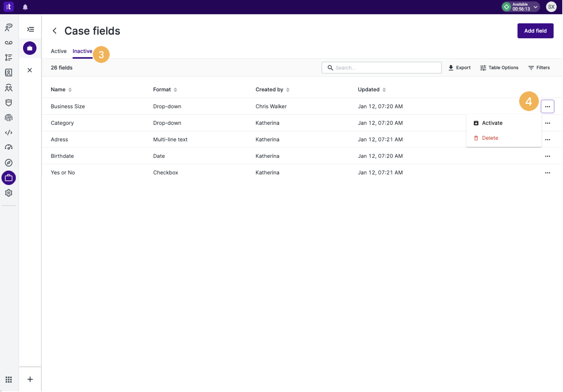Open the contacts book icon in sidebar

[x=8, y=73]
